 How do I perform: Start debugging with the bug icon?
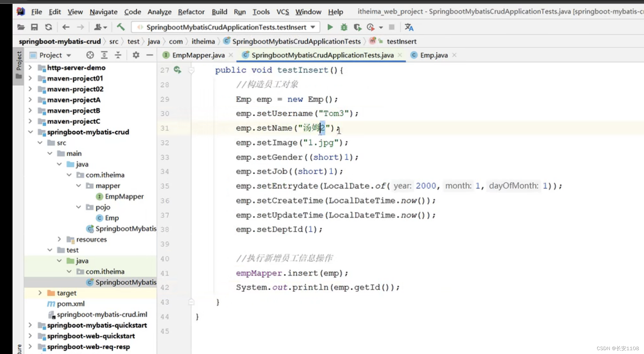pos(344,27)
